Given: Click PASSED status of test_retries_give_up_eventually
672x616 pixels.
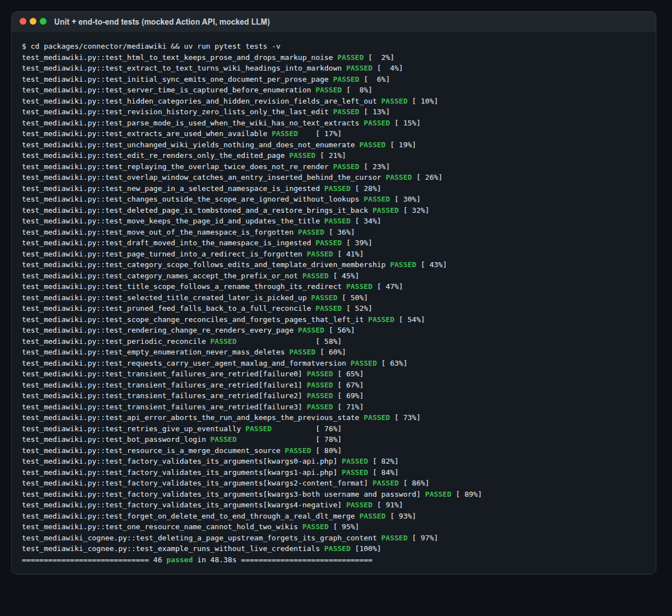Looking at the screenshot, I should pyautogui.click(x=258, y=429).
